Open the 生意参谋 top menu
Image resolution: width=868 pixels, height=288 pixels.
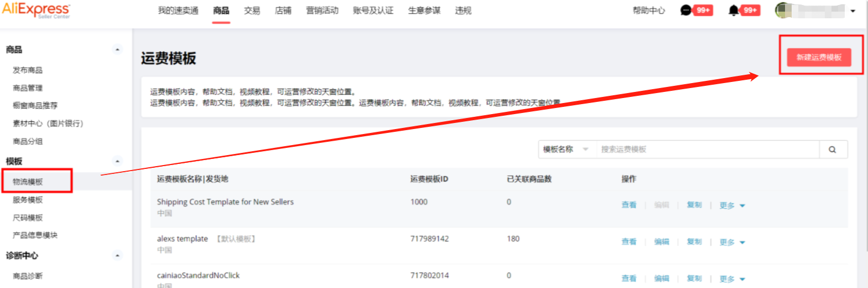tap(424, 11)
